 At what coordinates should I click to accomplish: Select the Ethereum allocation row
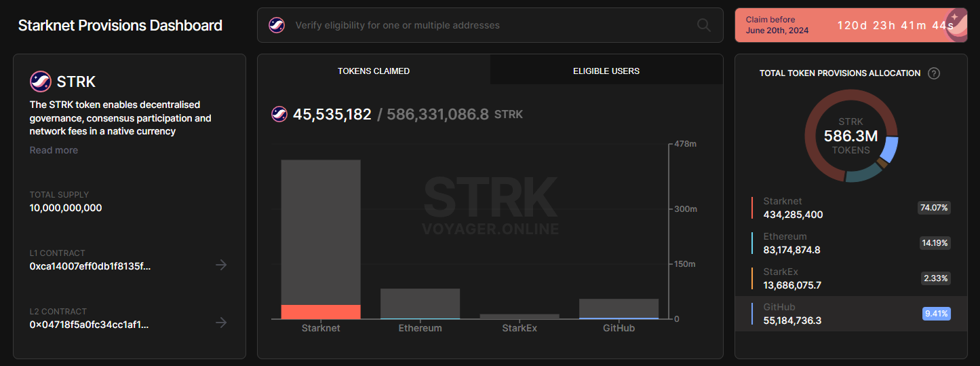pyautogui.click(x=851, y=243)
